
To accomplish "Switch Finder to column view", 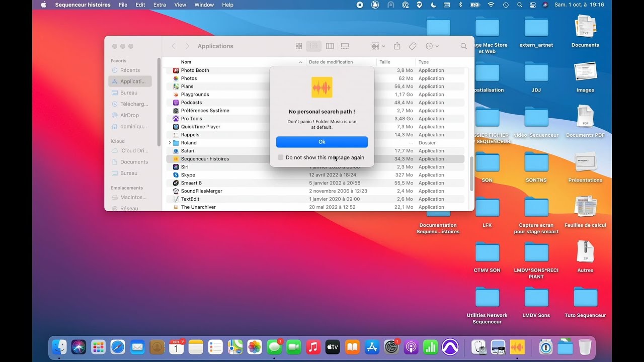I will coord(330,46).
